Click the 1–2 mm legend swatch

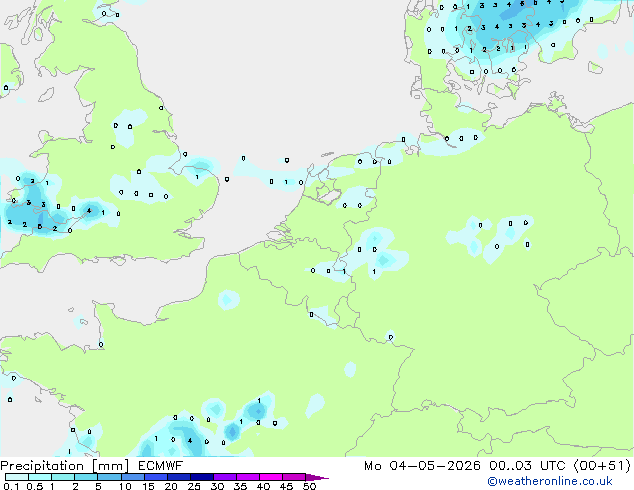pos(63,477)
